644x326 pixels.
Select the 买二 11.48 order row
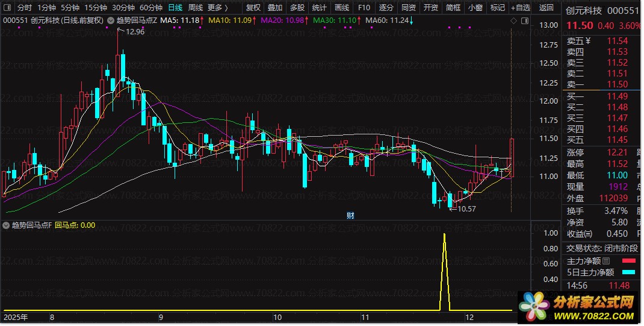tap(601, 107)
